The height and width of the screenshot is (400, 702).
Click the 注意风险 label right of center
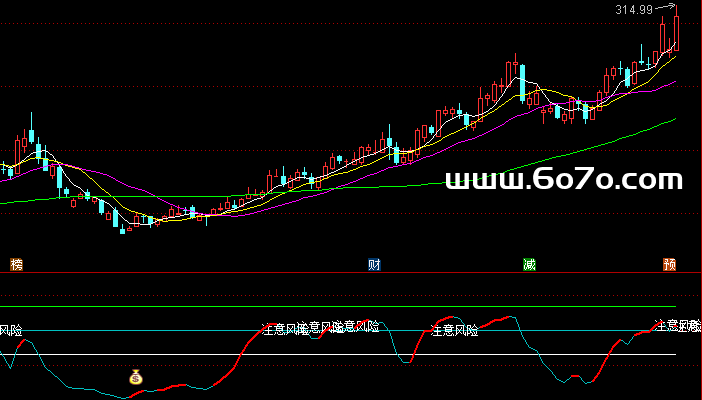tap(454, 330)
